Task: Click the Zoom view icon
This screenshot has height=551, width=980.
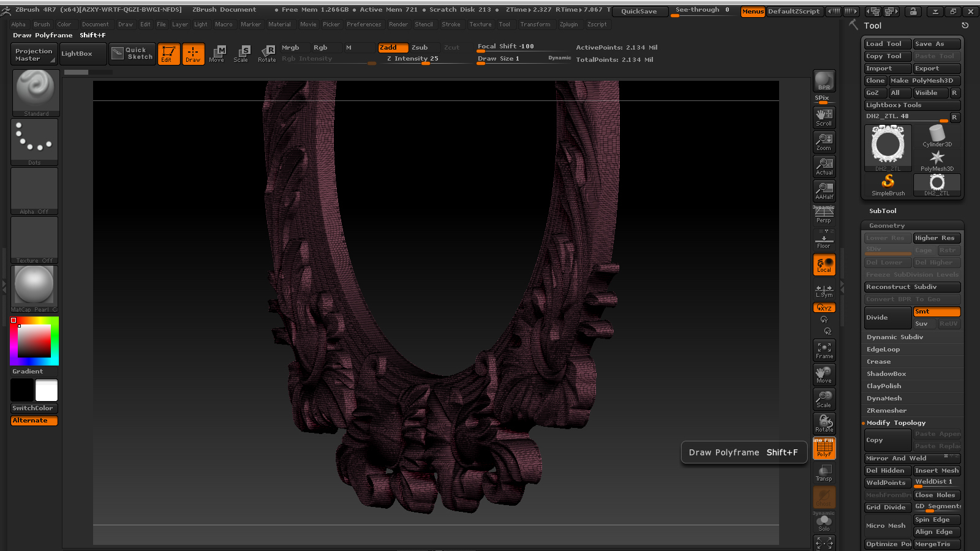Action: point(824,142)
